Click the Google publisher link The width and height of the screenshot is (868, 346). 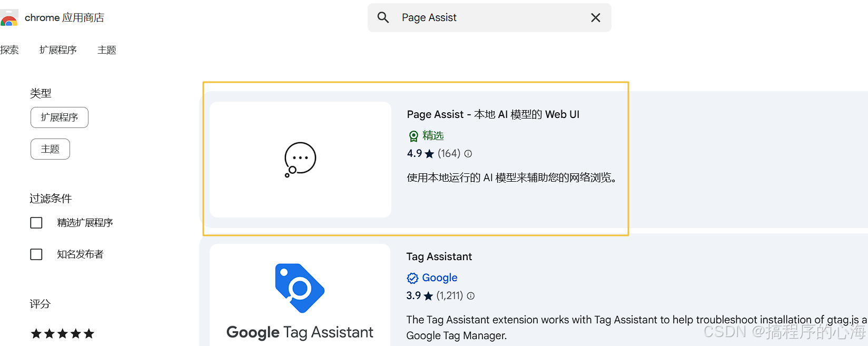coord(440,278)
